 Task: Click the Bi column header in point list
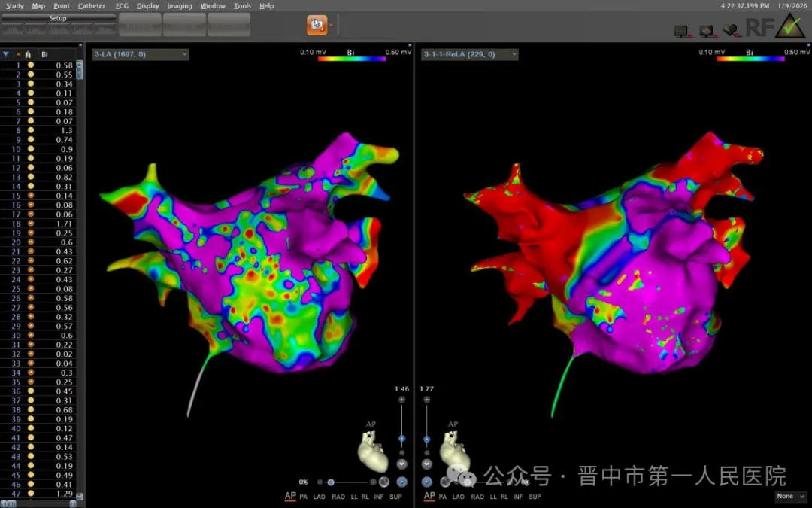click(x=45, y=54)
